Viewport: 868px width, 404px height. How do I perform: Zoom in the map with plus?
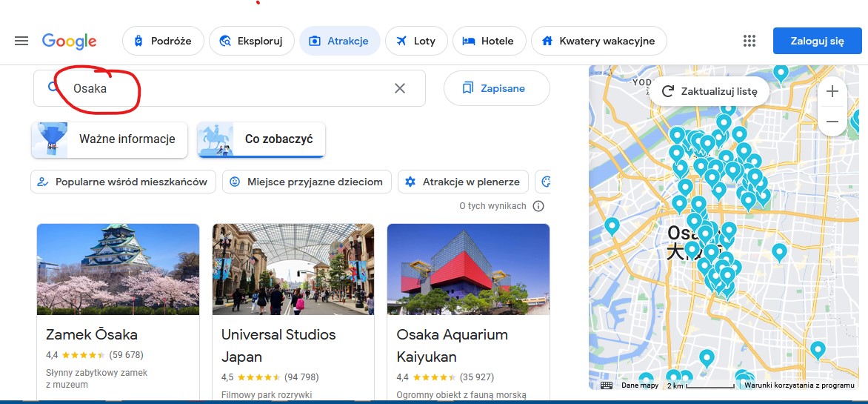832,92
